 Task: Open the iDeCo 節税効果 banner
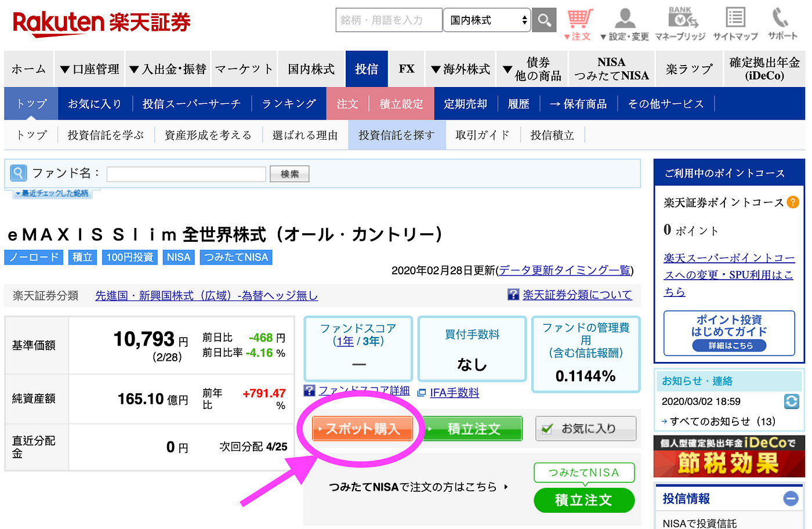(729, 456)
